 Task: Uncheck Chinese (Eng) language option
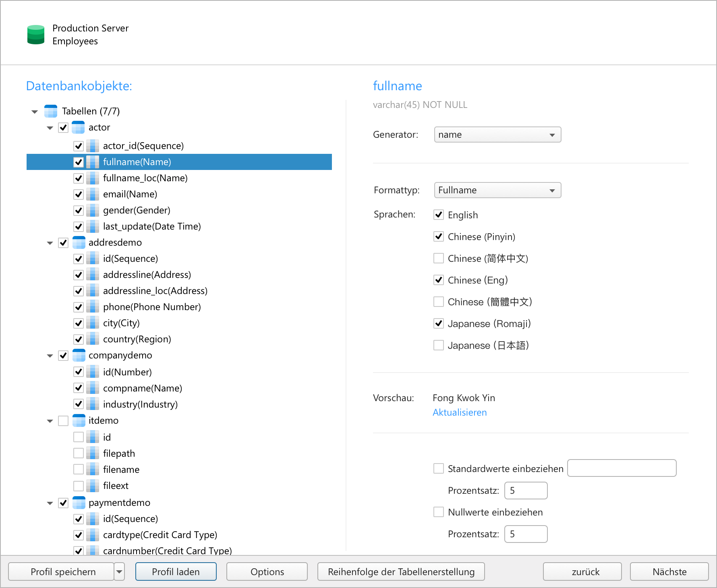point(439,280)
